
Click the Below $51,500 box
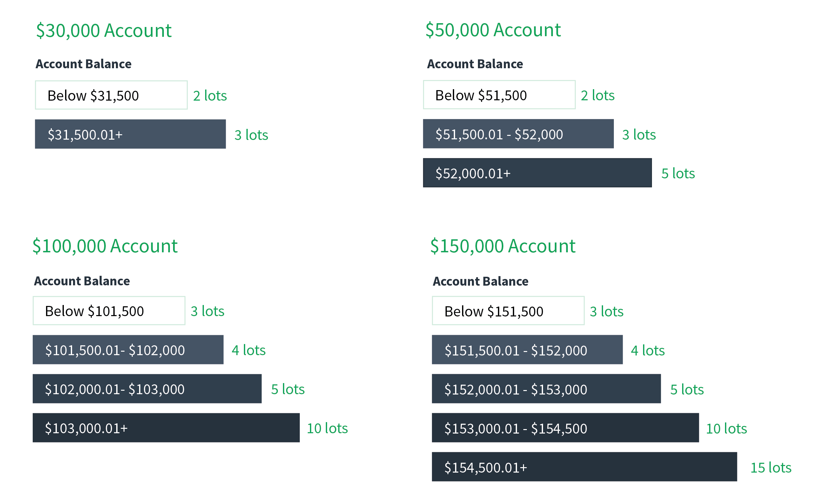tap(499, 95)
